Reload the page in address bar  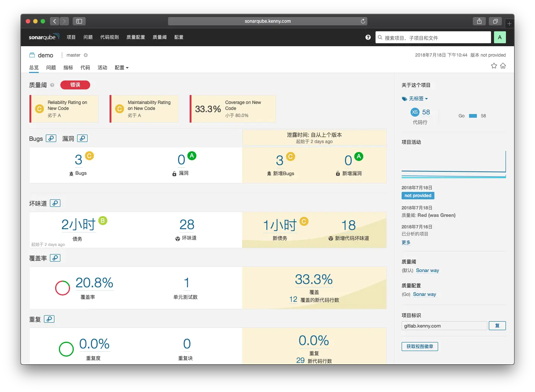click(363, 21)
